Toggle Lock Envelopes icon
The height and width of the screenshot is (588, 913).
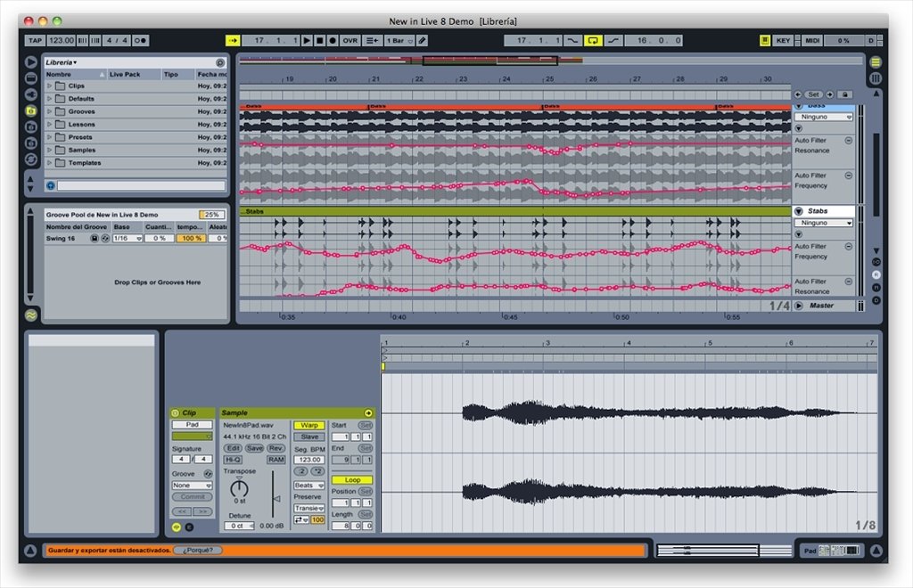coord(845,94)
